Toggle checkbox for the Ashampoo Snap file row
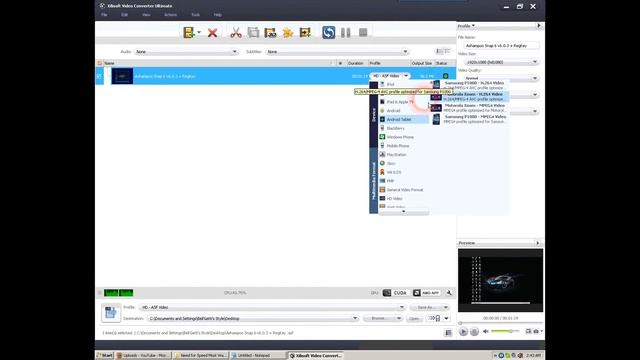Screen dimensions: 640x360 99,76
